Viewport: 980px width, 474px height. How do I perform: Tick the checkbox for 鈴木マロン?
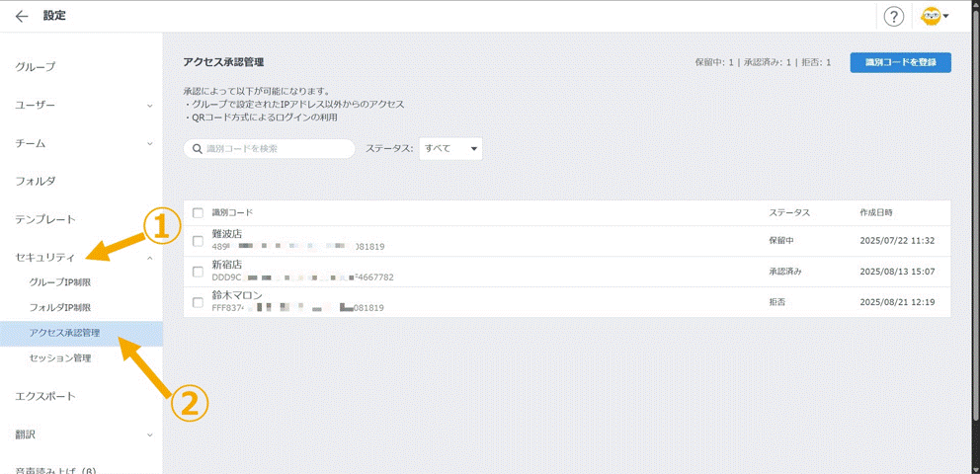tap(199, 302)
